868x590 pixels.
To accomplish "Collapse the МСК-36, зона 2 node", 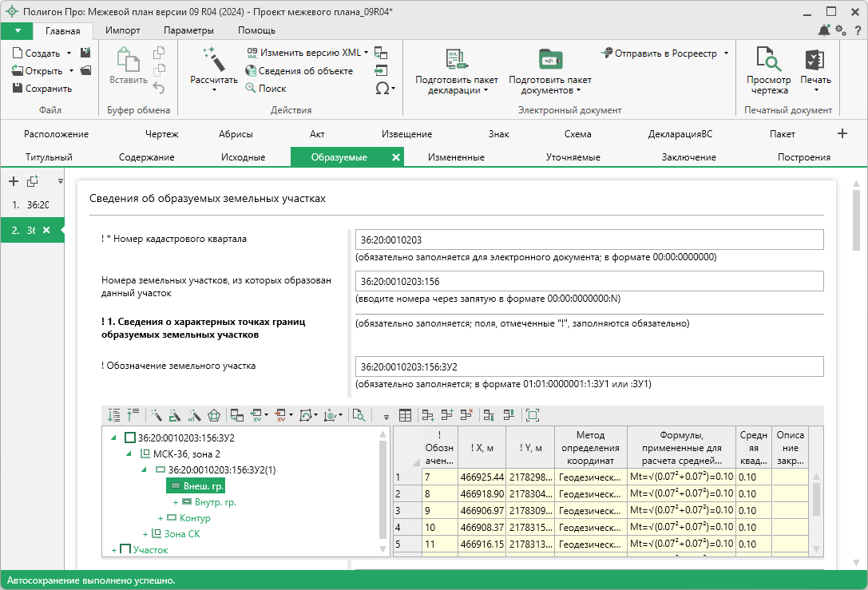I will pos(129,453).
